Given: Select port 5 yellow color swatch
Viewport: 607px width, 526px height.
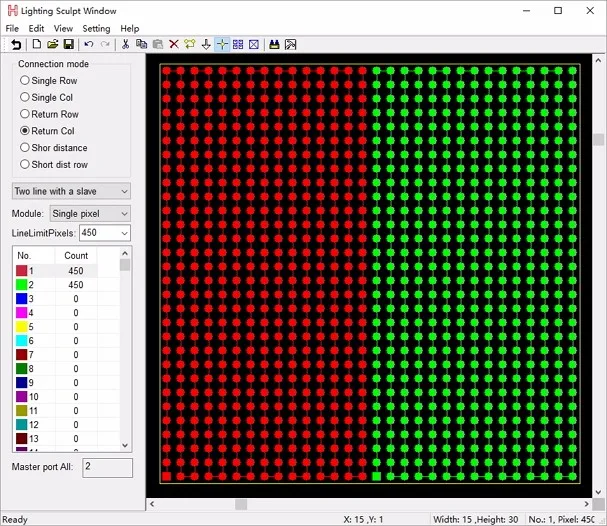Looking at the screenshot, I should pos(21,327).
